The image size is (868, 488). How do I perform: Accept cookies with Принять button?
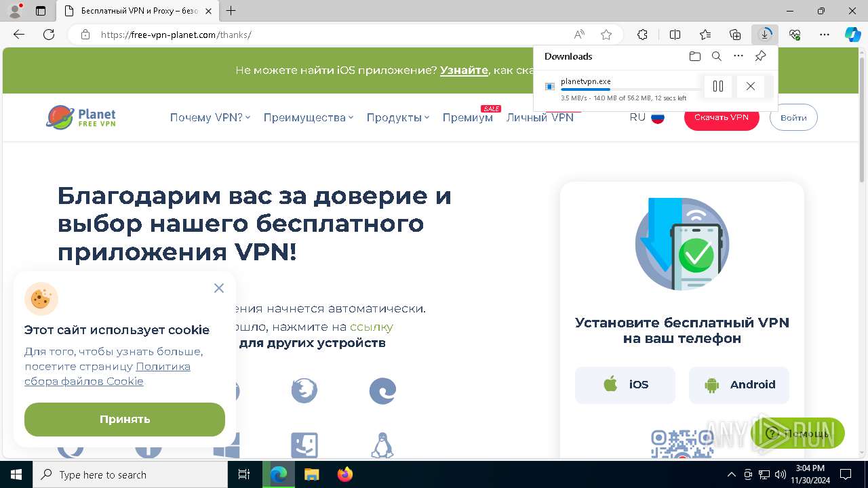point(125,420)
